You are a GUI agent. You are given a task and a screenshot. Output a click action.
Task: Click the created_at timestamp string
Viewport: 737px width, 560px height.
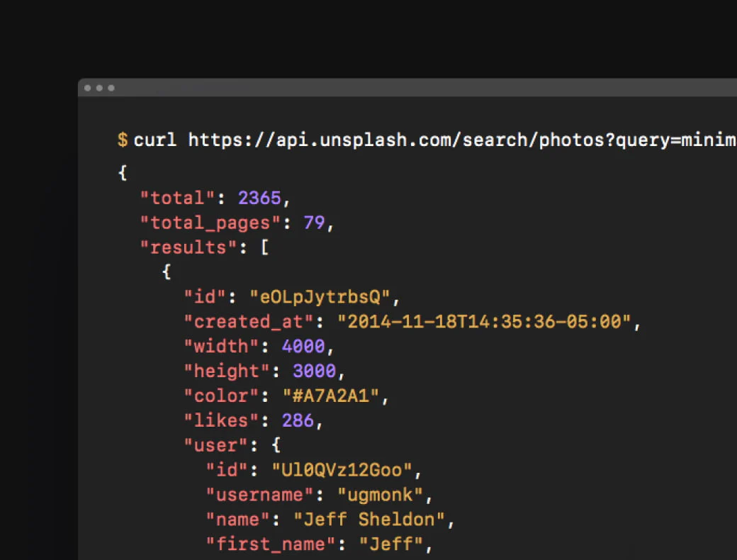pyautogui.click(x=484, y=321)
